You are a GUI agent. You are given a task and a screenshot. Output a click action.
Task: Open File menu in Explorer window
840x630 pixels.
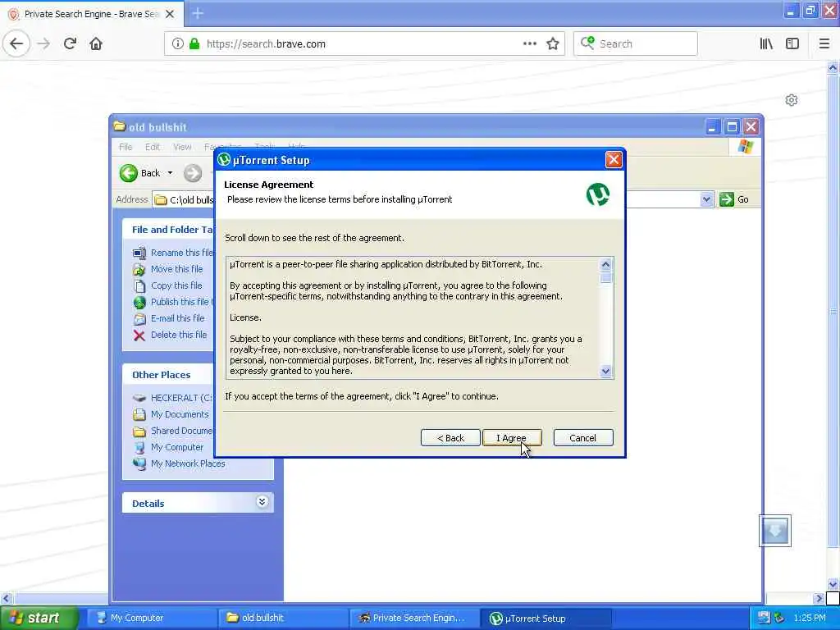click(126, 147)
